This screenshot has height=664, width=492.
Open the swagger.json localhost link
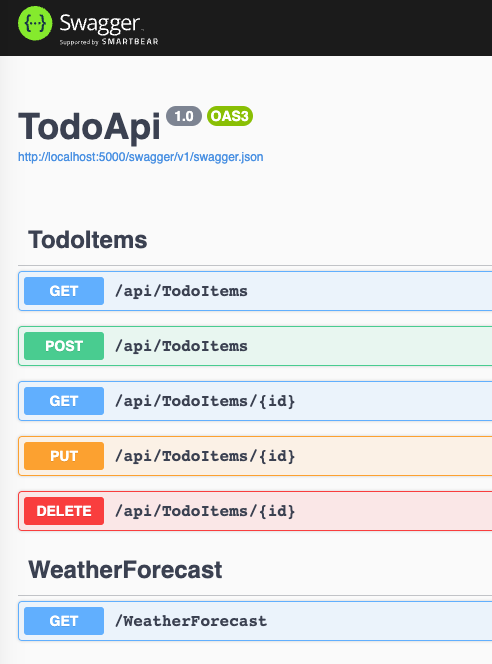click(x=141, y=157)
